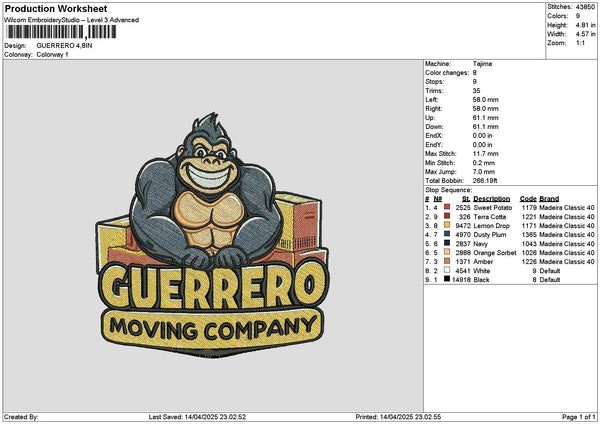The width and height of the screenshot is (600, 424).
Task: Click the Page 1 of 1 footer text
Action: tap(577, 416)
